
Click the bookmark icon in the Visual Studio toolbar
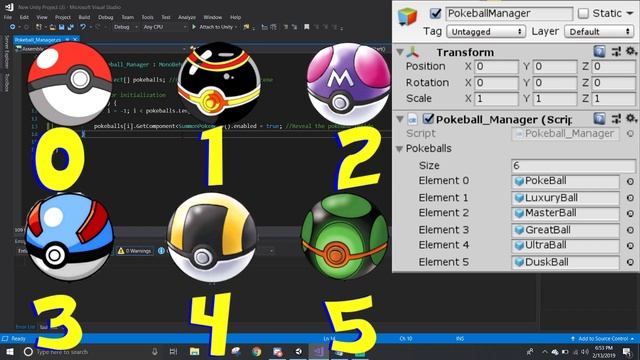click(306, 27)
